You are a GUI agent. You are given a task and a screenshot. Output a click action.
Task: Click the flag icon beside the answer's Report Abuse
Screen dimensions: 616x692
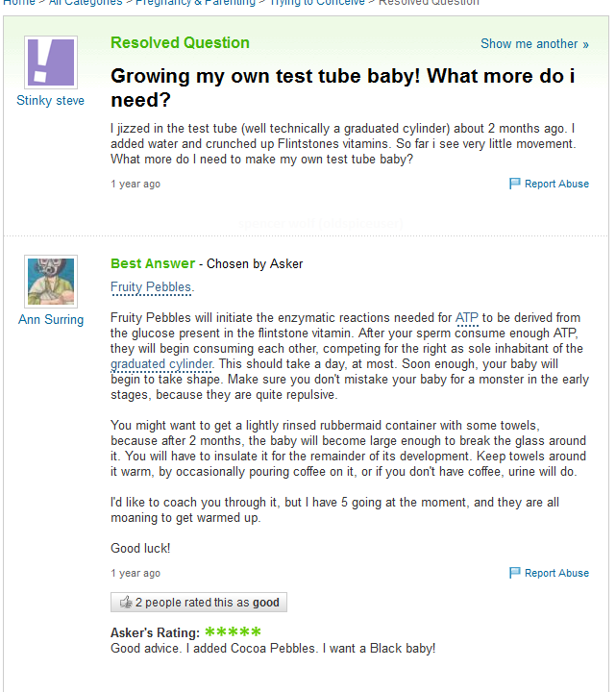(x=514, y=573)
